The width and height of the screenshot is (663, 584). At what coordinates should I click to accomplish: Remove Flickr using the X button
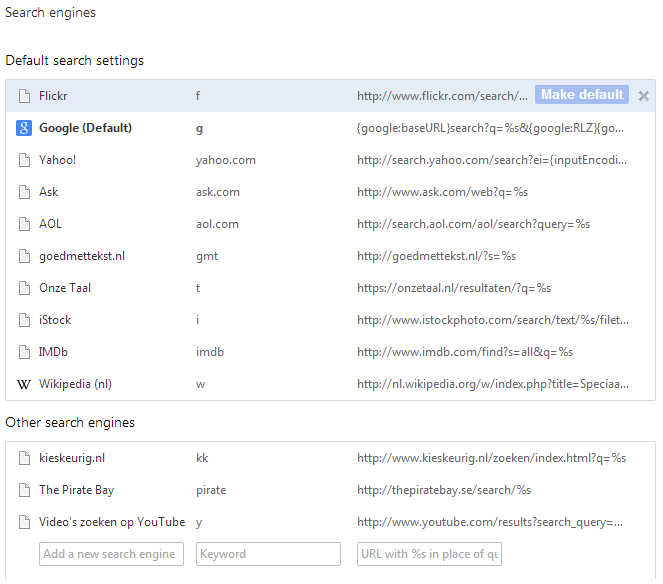644,96
